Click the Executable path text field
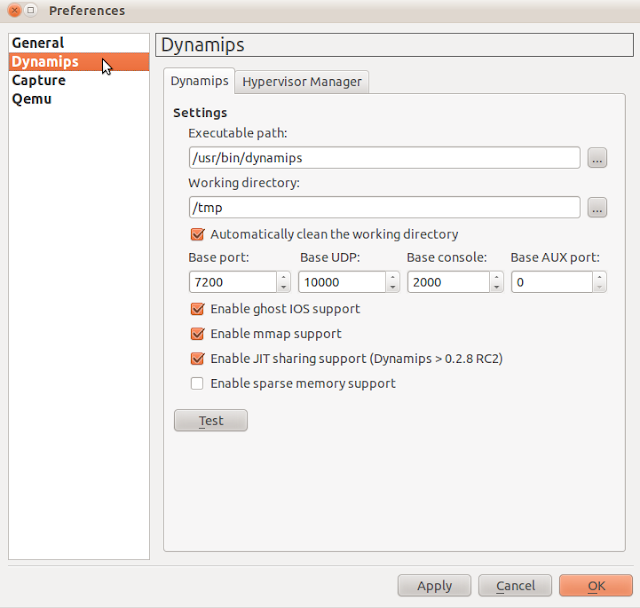 click(x=384, y=158)
